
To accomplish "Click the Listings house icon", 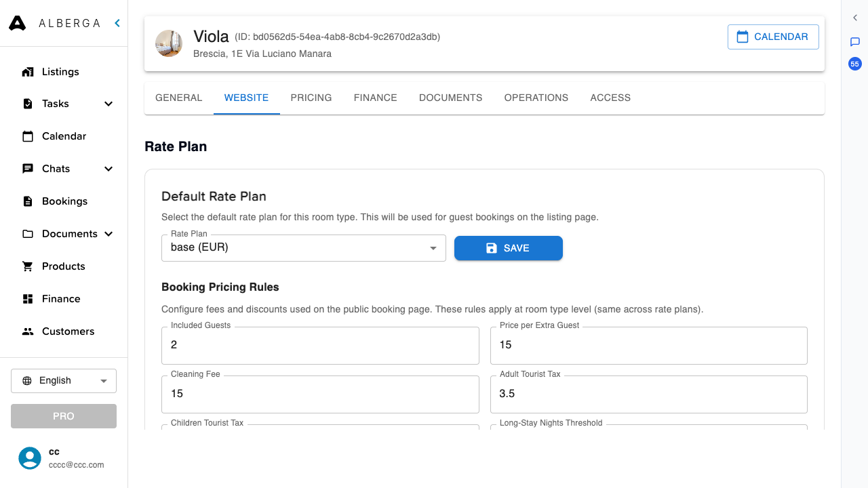I will [28, 72].
